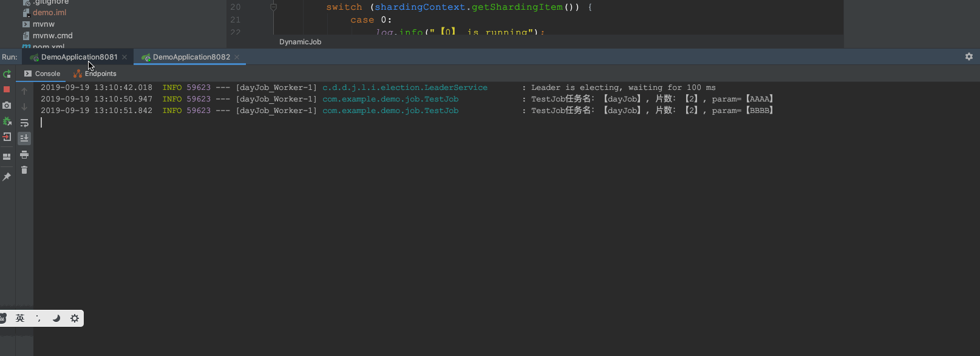Viewport: 980px width, 356px height.
Task: Clear console with the trash icon
Action: [x=24, y=170]
